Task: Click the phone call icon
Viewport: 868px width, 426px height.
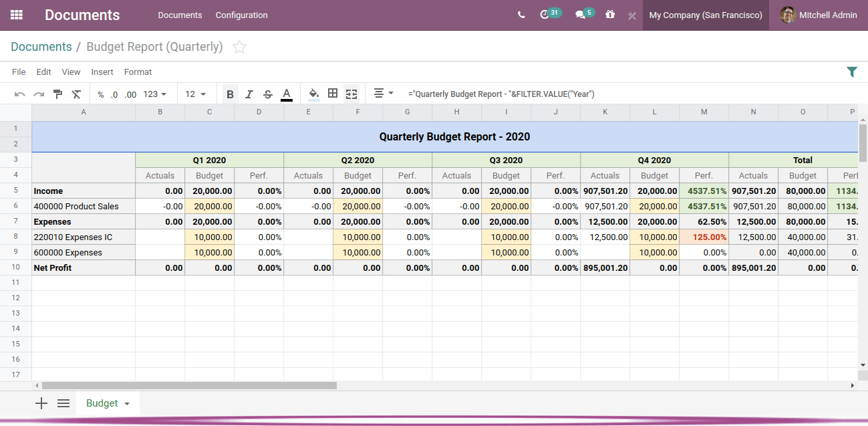Action: point(521,15)
